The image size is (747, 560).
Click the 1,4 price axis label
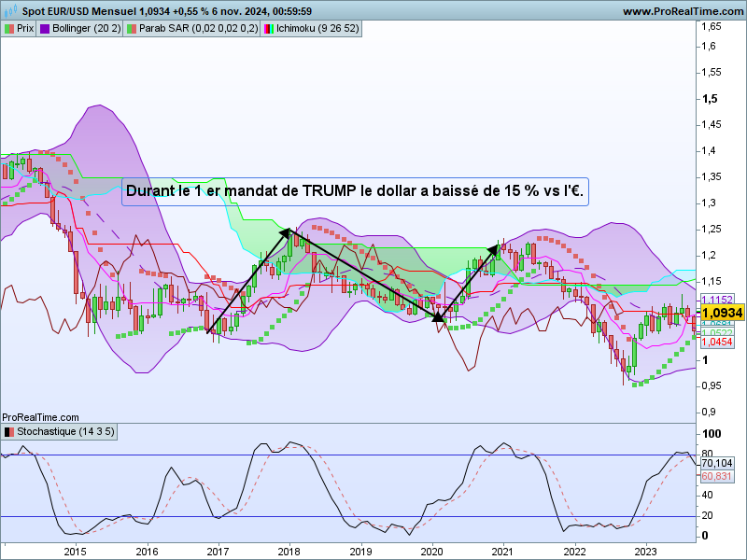(709, 151)
